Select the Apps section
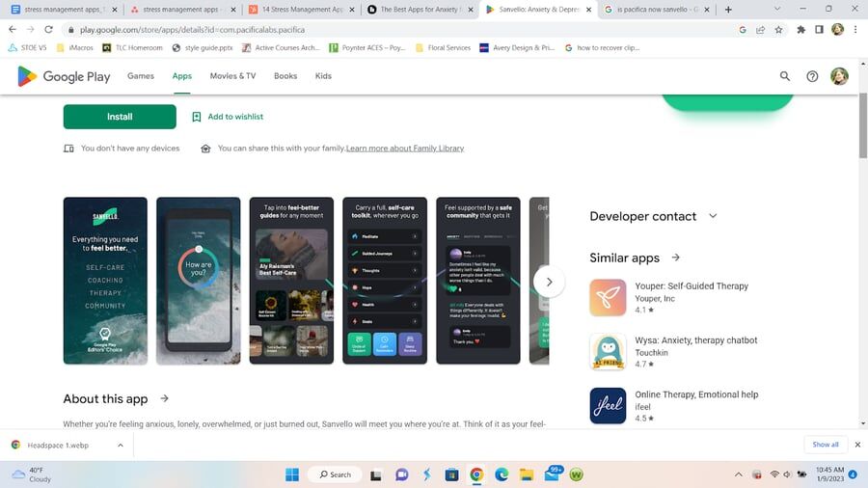The height and width of the screenshot is (488, 868). [181, 76]
